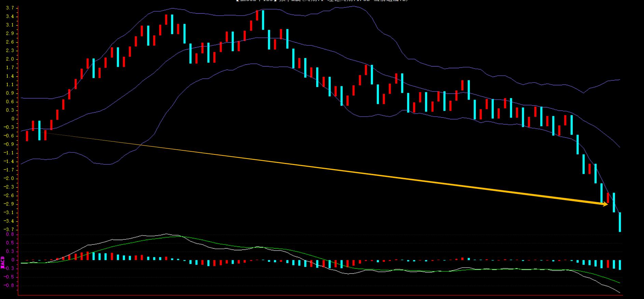Click the right end of green MACD signal line
644x299 pixels.
619,283
